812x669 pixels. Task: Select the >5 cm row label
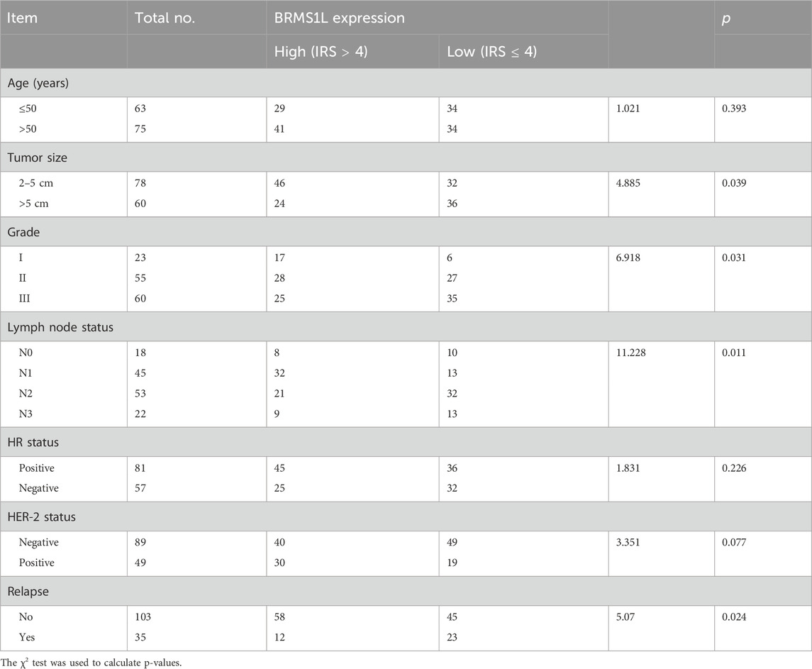click(x=33, y=204)
